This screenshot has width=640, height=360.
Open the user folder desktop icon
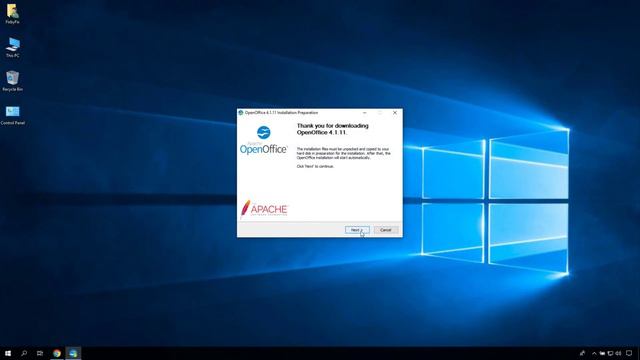(x=12, y=14)
